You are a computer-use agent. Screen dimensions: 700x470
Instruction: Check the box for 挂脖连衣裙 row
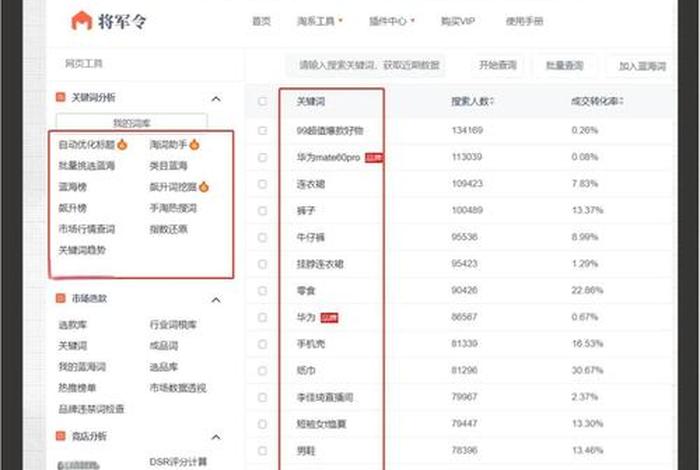[262, 264]
